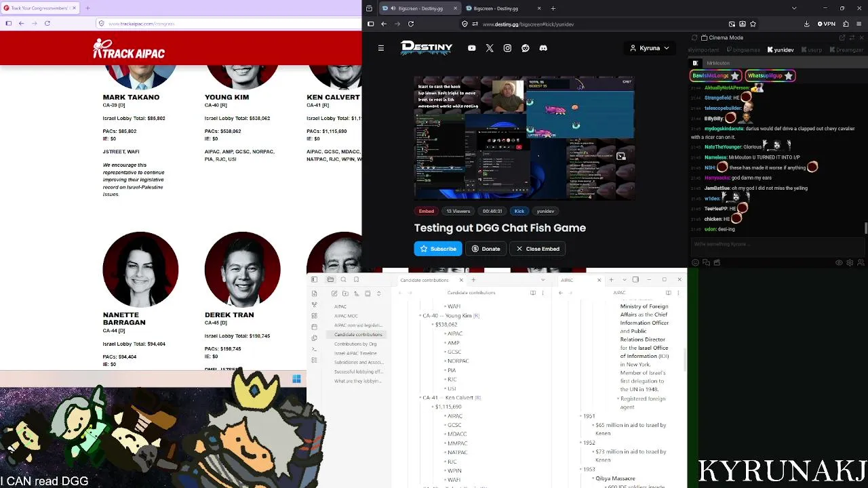The height and width of the screenshot is (488, 868).
Task: Select the usurp chat tab
Action: (x=811, y=49)
